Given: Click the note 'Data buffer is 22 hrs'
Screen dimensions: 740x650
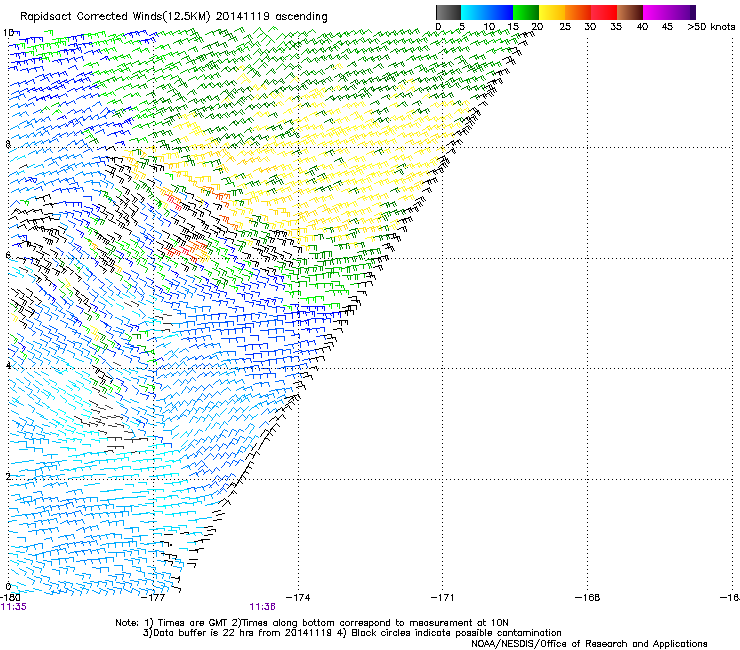Looking at the screenshot, I should 202,633.
